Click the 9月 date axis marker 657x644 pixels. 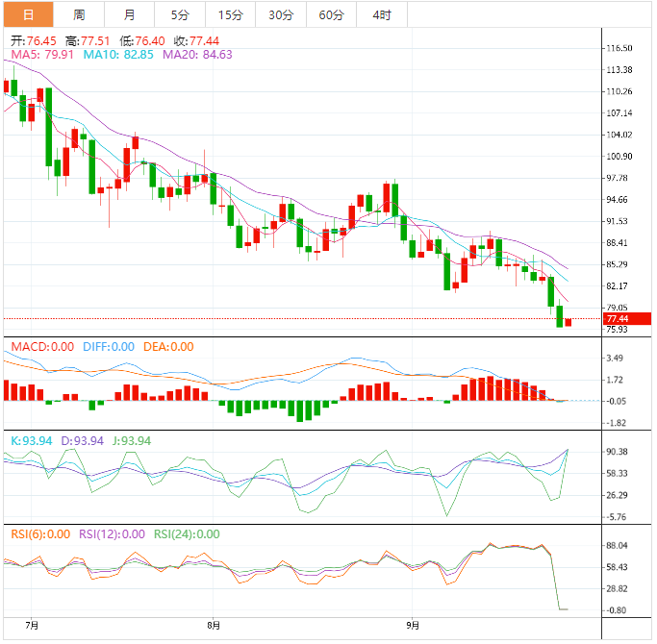click(413, 626)
